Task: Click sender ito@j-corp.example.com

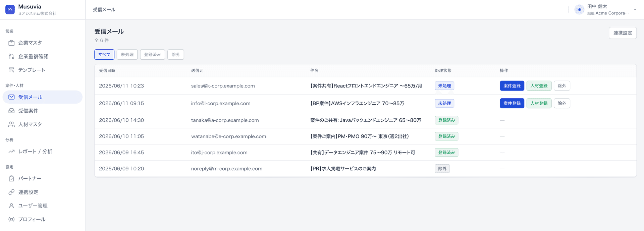Action: [219, 153]
